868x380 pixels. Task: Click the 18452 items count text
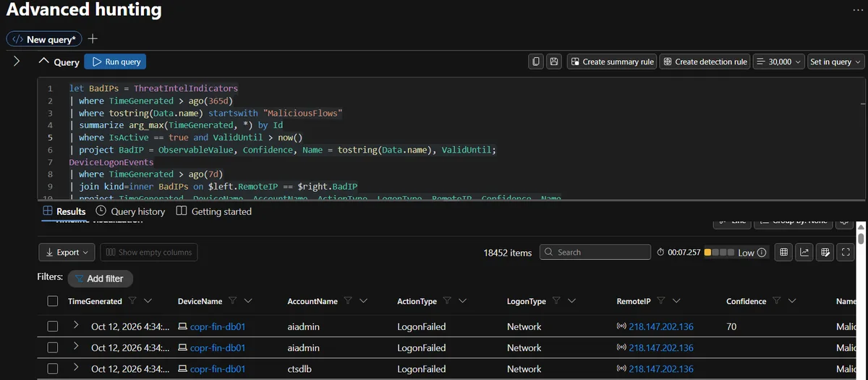pos(508,253)
